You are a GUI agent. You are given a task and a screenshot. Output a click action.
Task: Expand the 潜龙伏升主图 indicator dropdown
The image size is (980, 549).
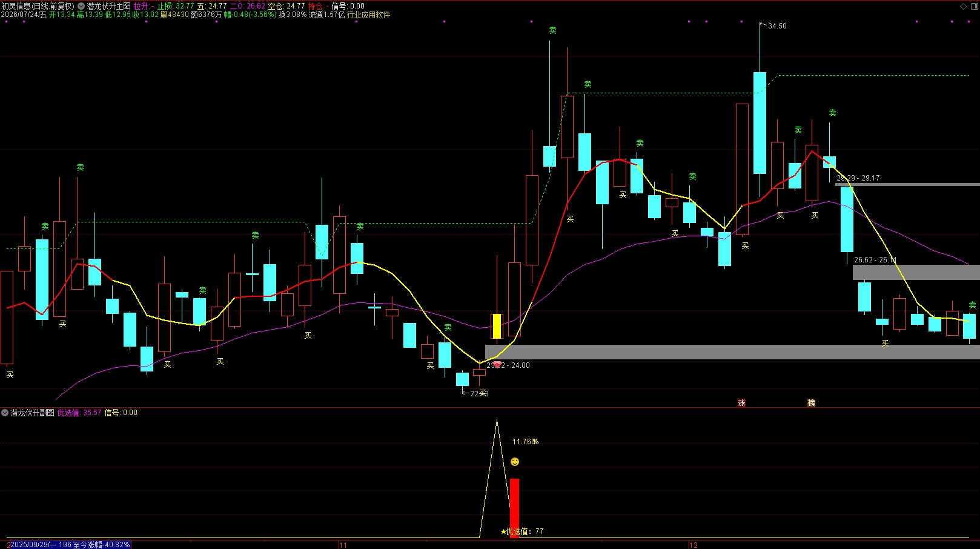81,6
